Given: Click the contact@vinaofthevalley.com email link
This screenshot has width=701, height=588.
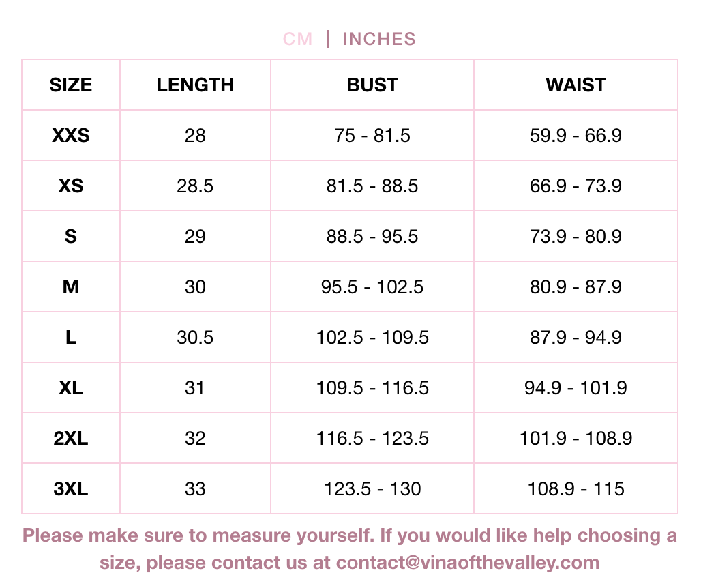Looking at the screenshot, I should pos(468,563).
